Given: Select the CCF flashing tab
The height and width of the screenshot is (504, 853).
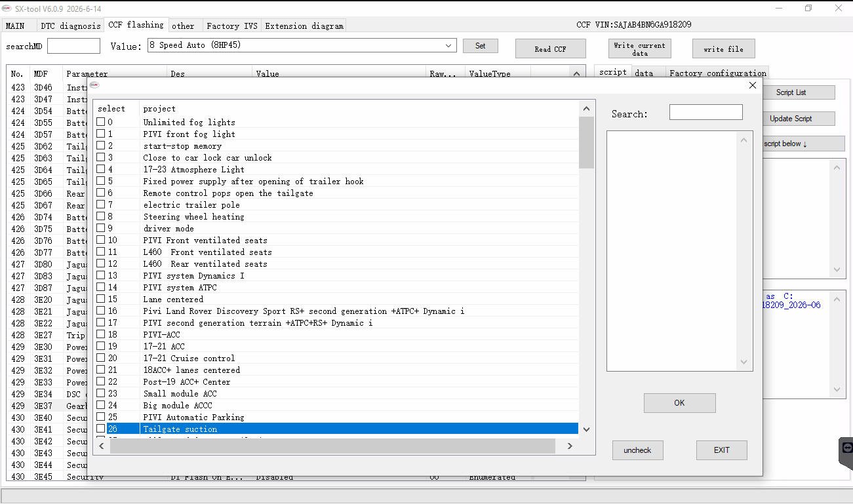Looking at the screenshot, I should tap(136, 25).
